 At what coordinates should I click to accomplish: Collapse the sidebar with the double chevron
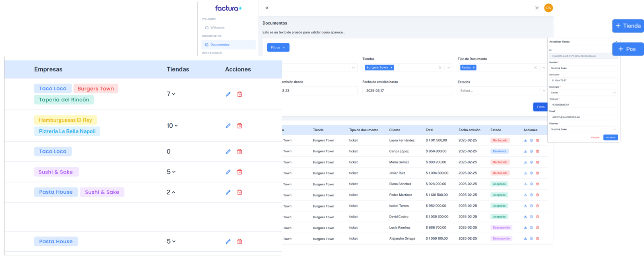267,8
